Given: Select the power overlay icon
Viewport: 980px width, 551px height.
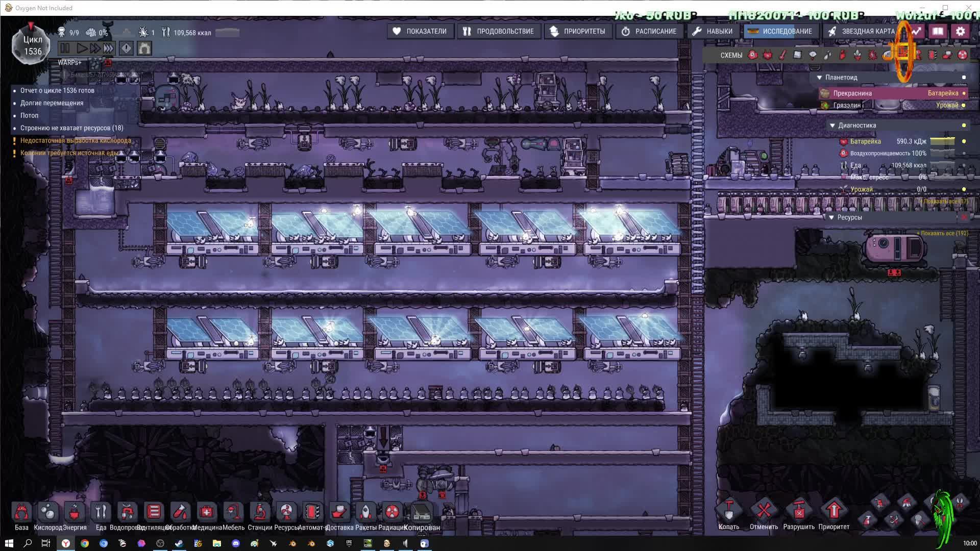Looking at the screenshot, I should click(767, 55).
